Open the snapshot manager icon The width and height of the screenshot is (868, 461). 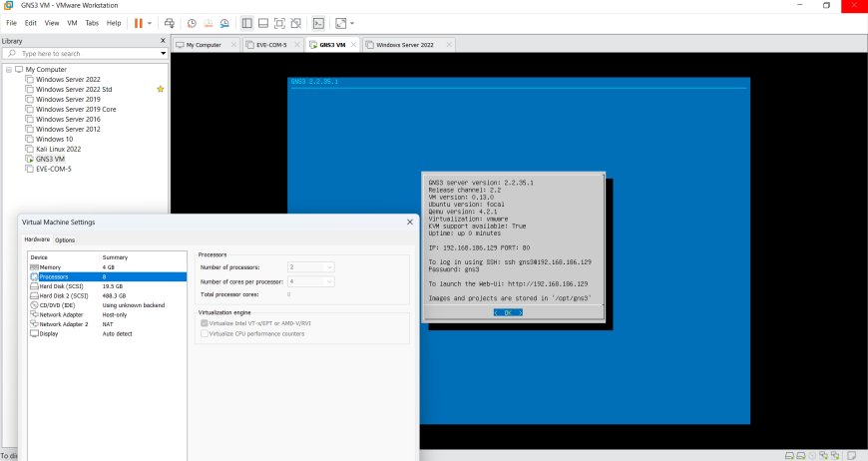pyautogui.click(x=224, y=23)
